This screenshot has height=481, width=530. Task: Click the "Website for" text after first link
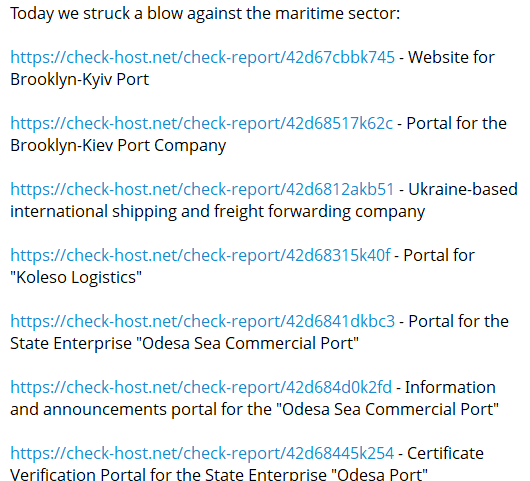point(451,57)
